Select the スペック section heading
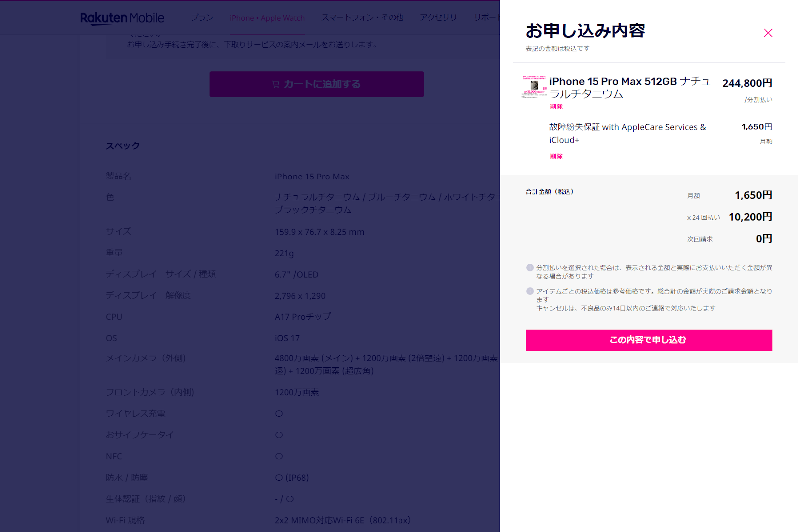798x532 pixels. tap(123, 146)
